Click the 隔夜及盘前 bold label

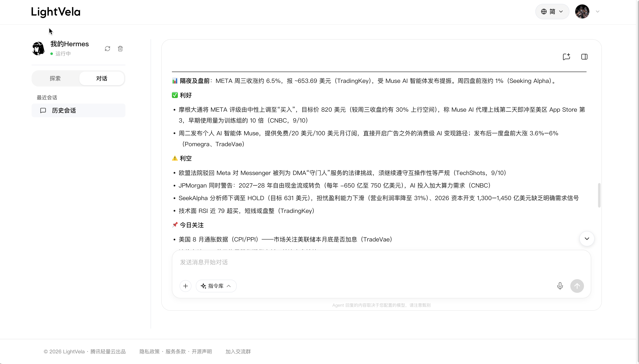[x=195, y=81]
